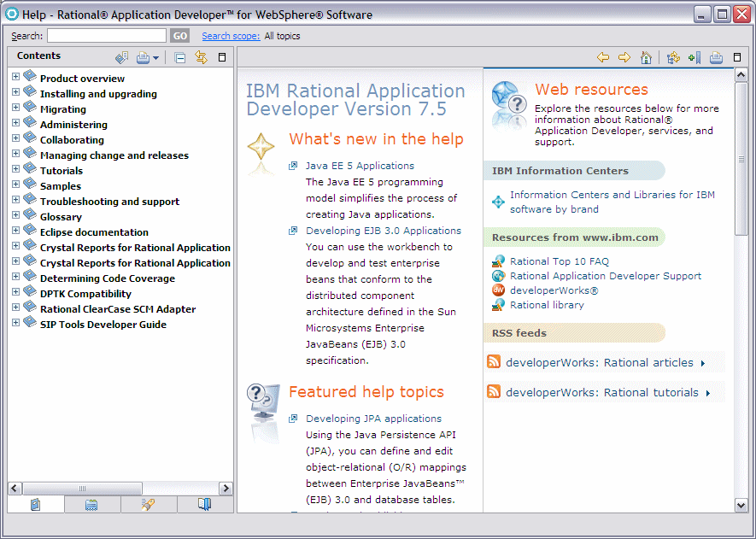Maximize the Contents pane
This screenshot has height=539, width=756.
click(222, 57)
